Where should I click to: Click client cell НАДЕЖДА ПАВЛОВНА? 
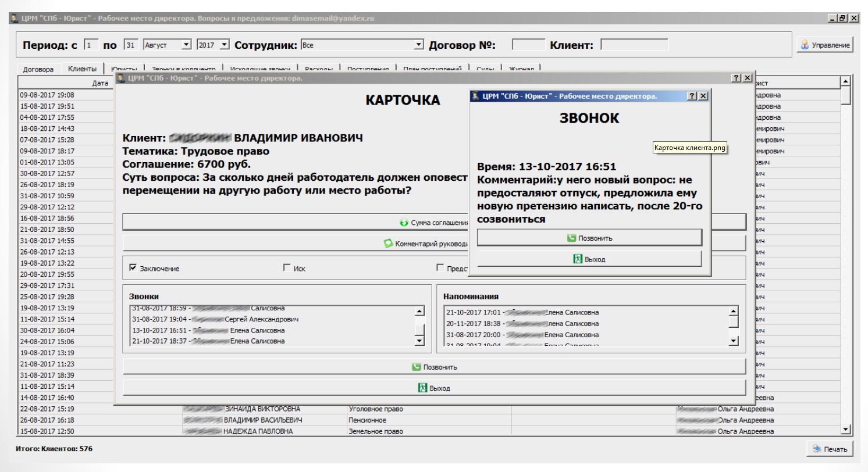264,431
